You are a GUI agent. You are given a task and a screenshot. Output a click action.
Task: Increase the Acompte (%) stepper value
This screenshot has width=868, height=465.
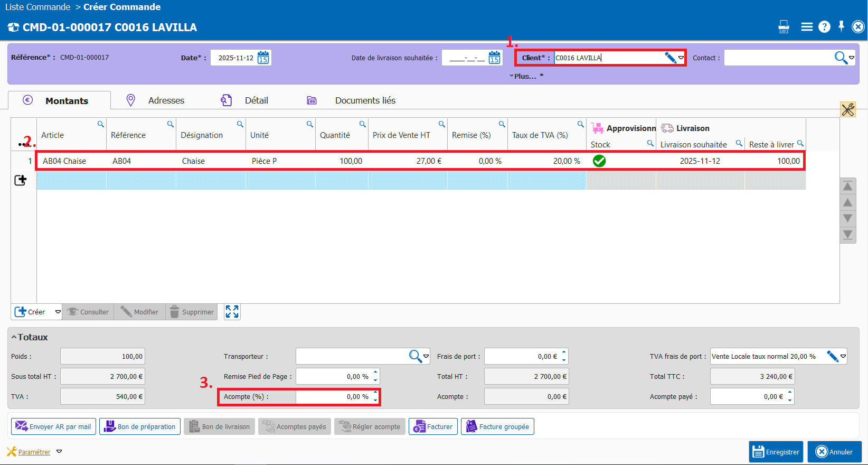pos(375,393)
